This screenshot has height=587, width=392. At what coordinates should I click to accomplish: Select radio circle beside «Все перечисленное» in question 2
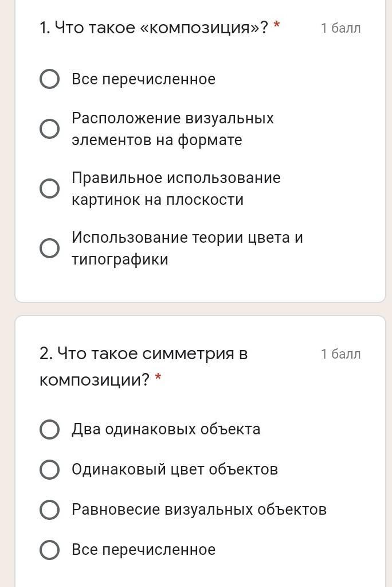(x=49, y=550)
